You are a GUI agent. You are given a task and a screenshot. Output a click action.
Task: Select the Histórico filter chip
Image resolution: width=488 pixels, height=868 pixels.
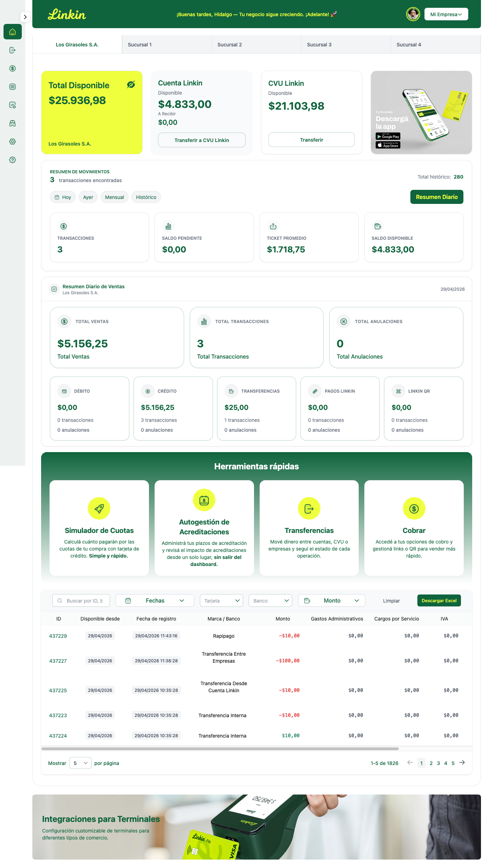[146, 197]
